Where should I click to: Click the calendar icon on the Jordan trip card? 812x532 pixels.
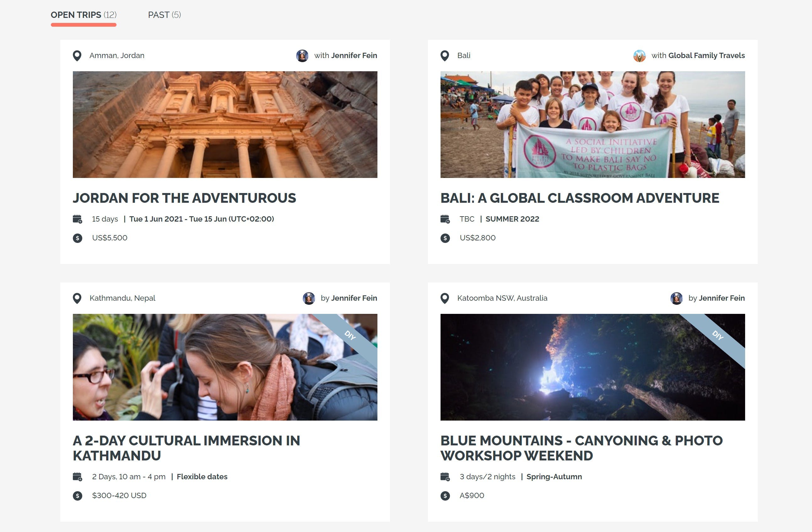[78, 219]
